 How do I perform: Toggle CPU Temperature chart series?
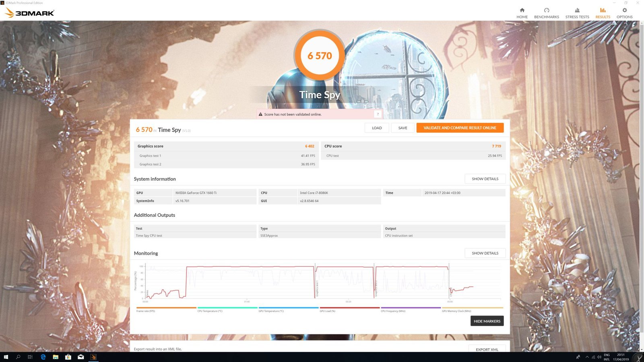click(x=227, y=309)
